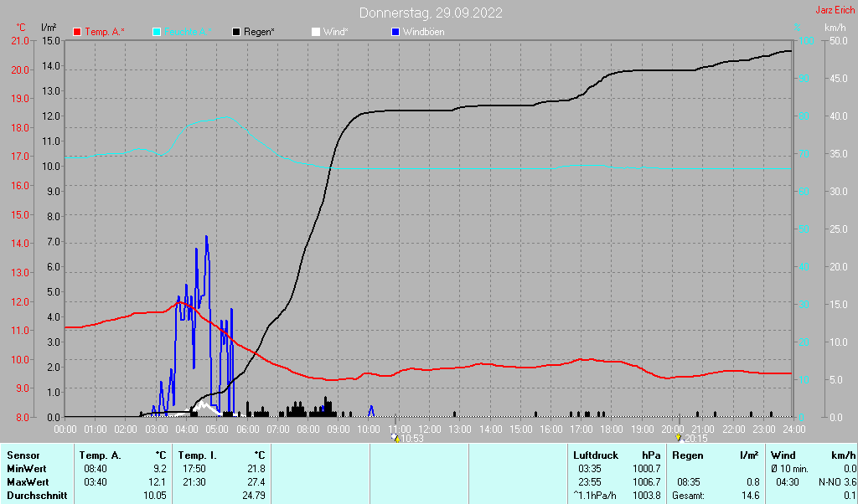Click the '23:55' maximum pressure time

(589, 483)
